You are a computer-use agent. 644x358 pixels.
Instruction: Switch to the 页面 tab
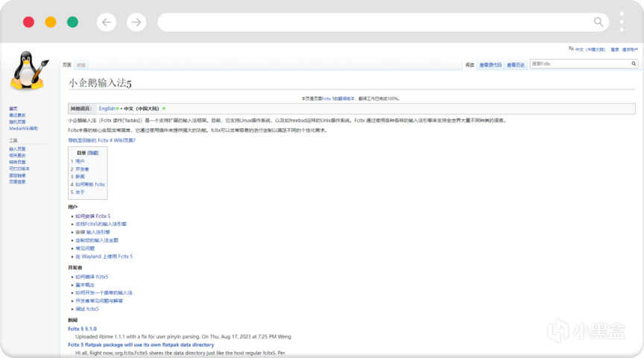pos(67,65)
